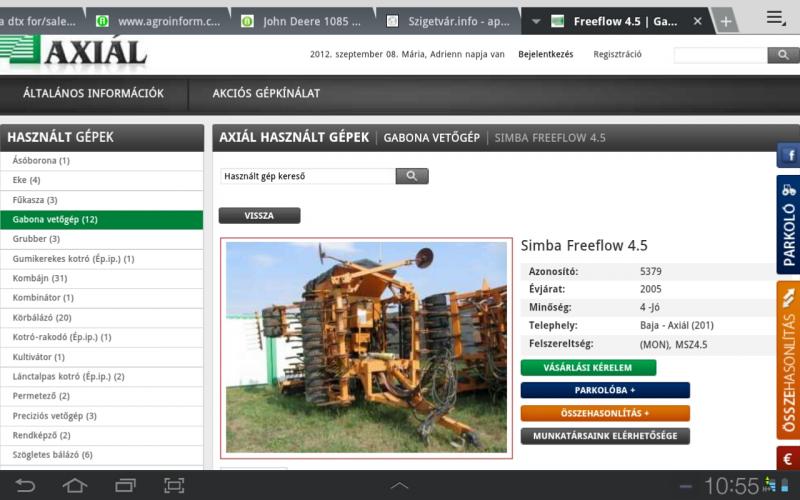Click the VÁSÁRLÁSI KÉRELEM button
The image size is (800, 500).
point(588,367)
